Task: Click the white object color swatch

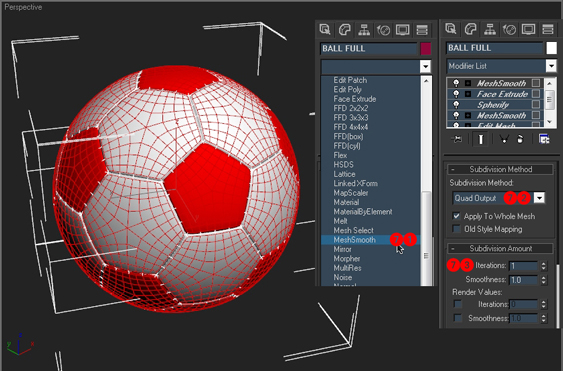Action: pos(551,48)
